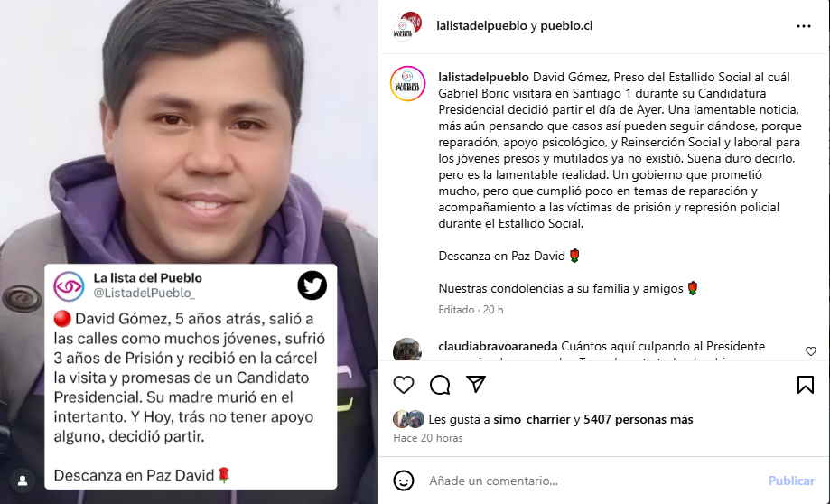Save post with the bookmark icon

(805, 385)
